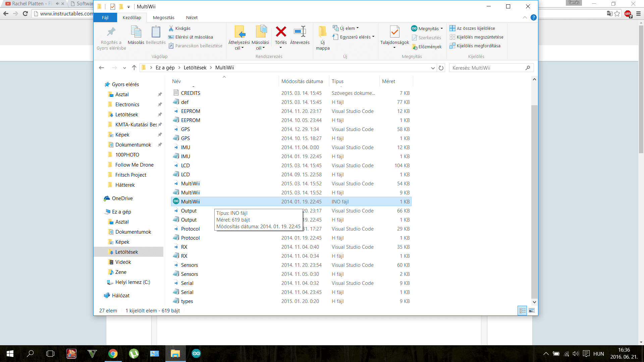Image resolution: width=644 pixels, height=362 pixels.
Task: Click the help question mark icon
Action: [x=533, y=17]
